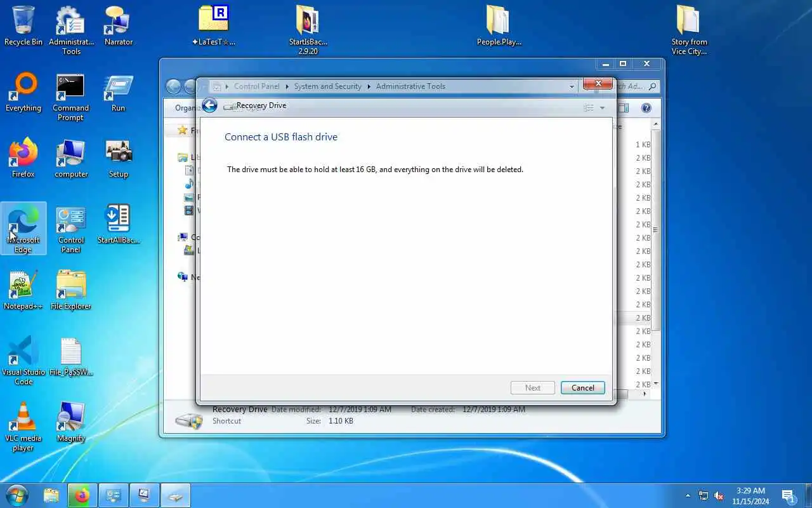
Task: Click the scroll up arrow in file list
Action: 656,124
